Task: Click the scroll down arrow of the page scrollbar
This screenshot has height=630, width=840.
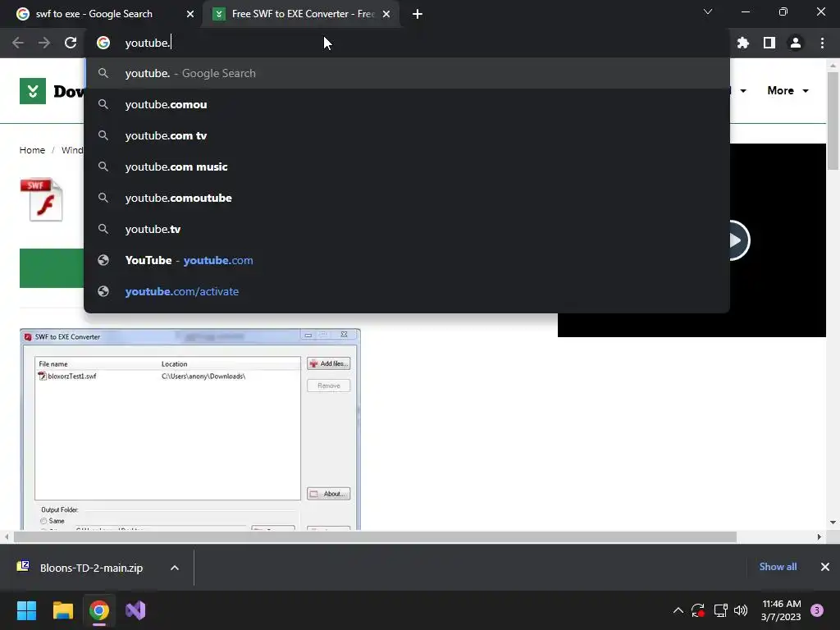Action: [x=833, y=523]
